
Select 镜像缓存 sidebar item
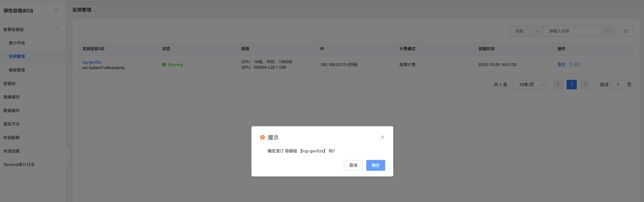11,97
